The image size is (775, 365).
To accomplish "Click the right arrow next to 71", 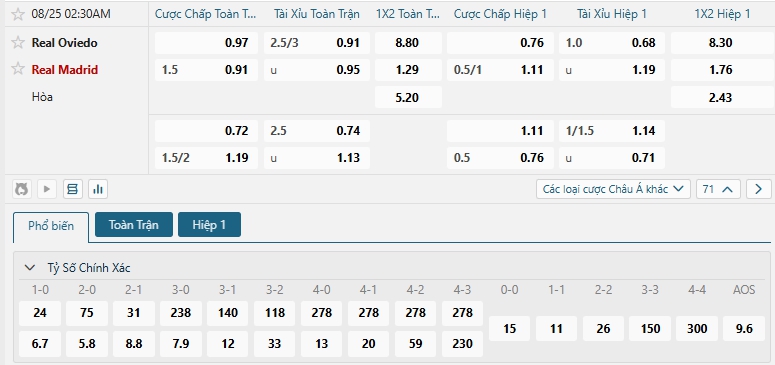I will pos(758,189).
